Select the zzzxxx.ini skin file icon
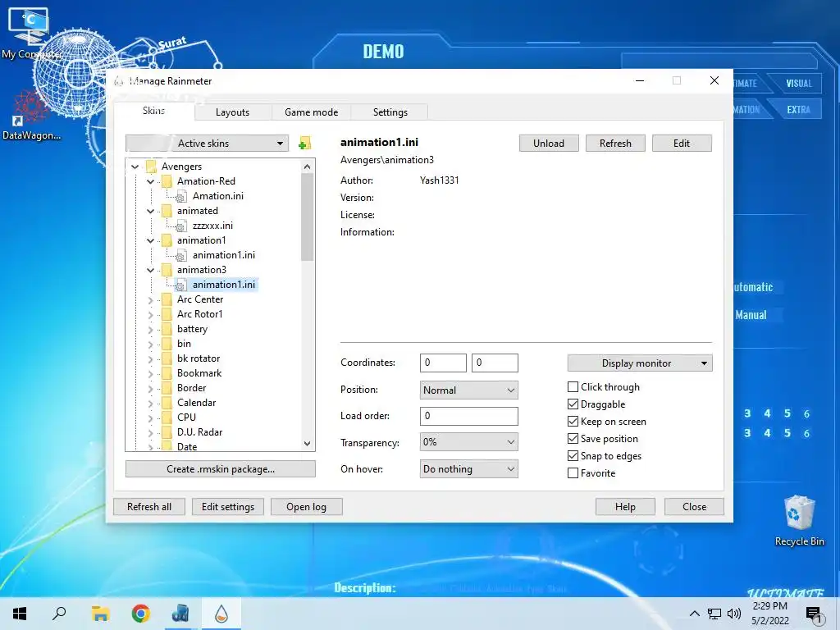Screen dimensions: 840x630 click(x=181, y=226)
